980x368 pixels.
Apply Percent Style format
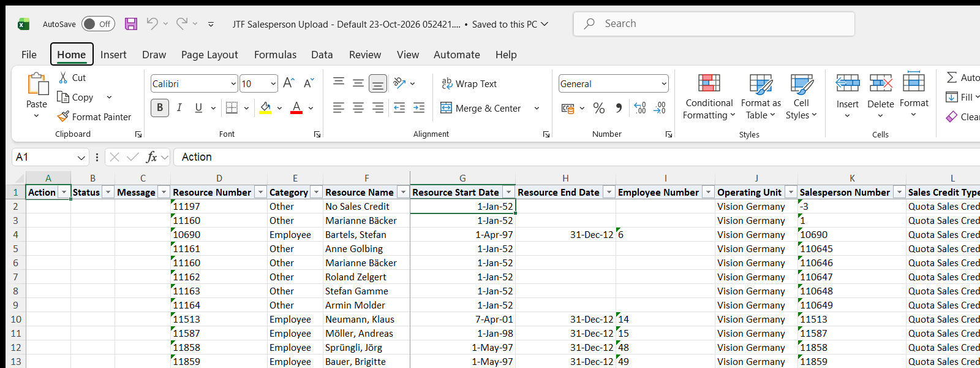[599, 108]
